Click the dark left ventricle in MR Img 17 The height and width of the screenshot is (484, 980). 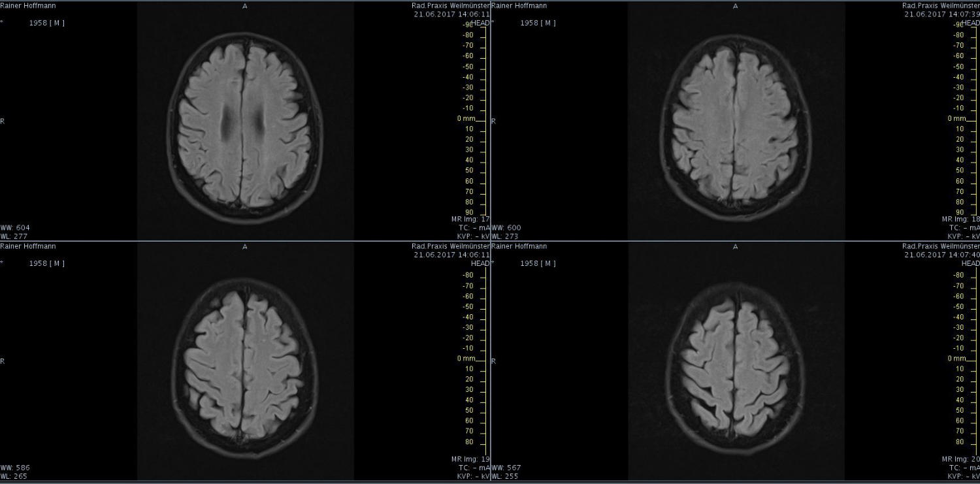coord(229,124)
